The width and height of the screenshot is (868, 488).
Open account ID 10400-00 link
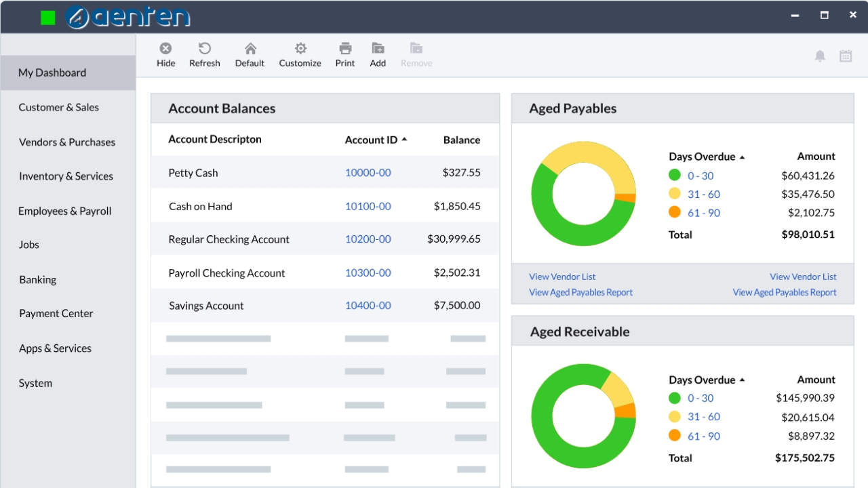[x=368, y=306]
